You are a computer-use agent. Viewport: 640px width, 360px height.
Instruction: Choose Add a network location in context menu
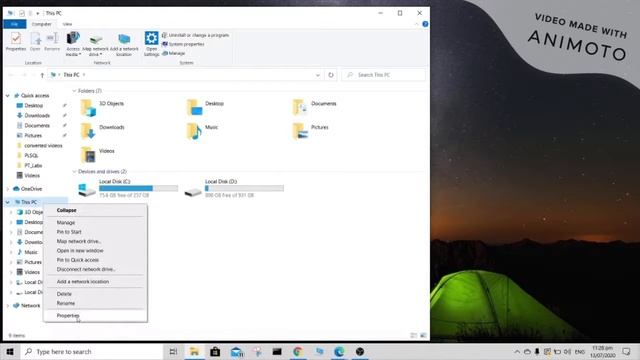coord(95,282)
